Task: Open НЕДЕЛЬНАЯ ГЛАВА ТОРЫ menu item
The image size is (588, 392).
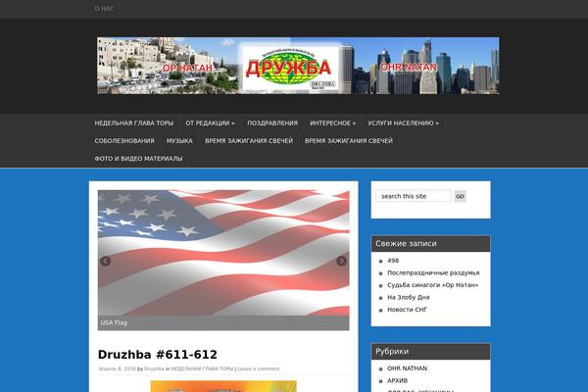Action: tap(134, 123)
